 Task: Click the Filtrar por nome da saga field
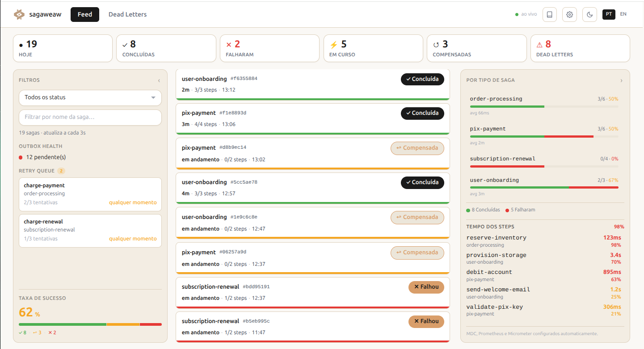pyautogui.click(x=90, y=117)
